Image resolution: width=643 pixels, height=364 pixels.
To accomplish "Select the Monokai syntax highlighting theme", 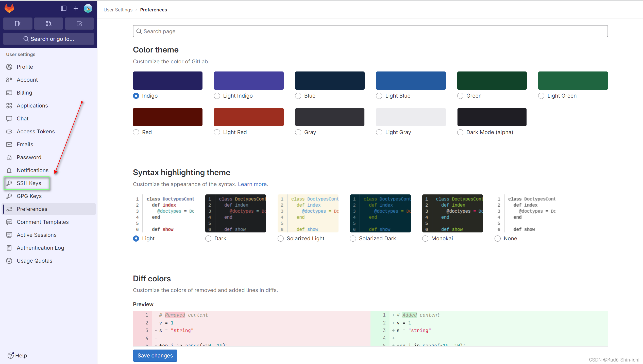I will coord(425,238).
